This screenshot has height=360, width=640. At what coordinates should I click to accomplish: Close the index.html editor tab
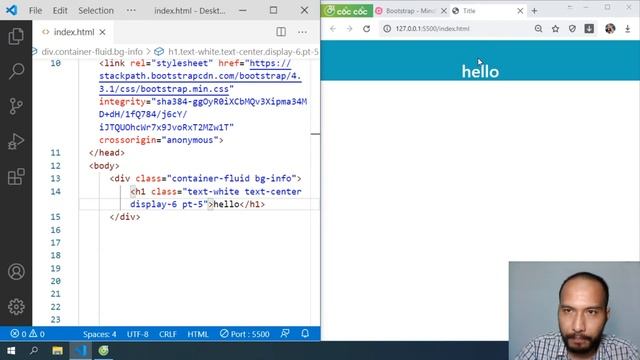pos(102,32)
